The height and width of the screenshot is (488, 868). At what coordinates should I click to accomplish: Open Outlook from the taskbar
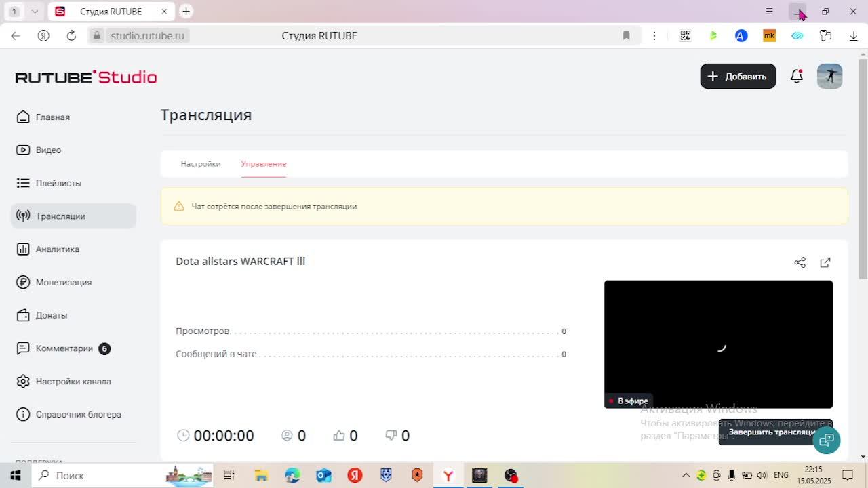click(x=323, y=475)
